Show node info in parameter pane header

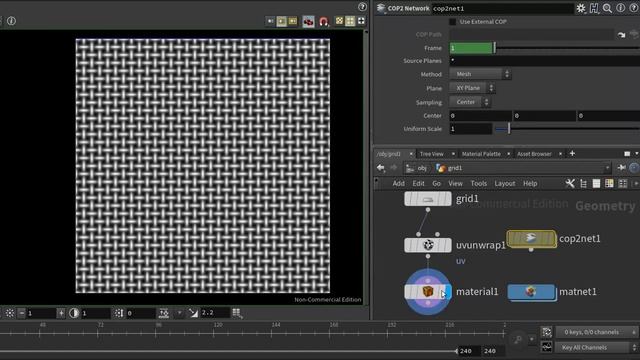point(620,8)
